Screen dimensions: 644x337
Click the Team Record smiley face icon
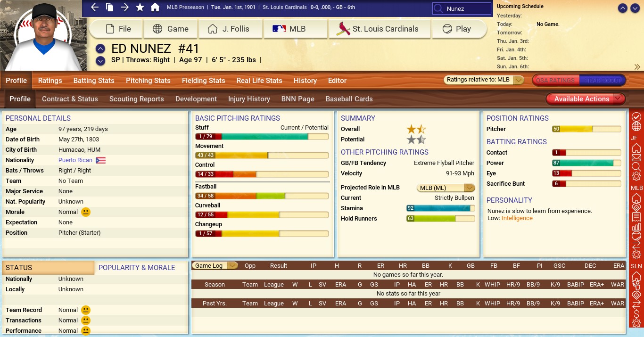86,310
